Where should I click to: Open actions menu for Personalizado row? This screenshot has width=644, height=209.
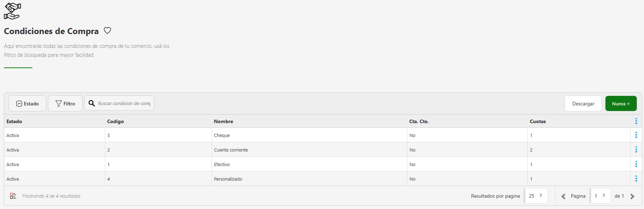tap(636, 179)
